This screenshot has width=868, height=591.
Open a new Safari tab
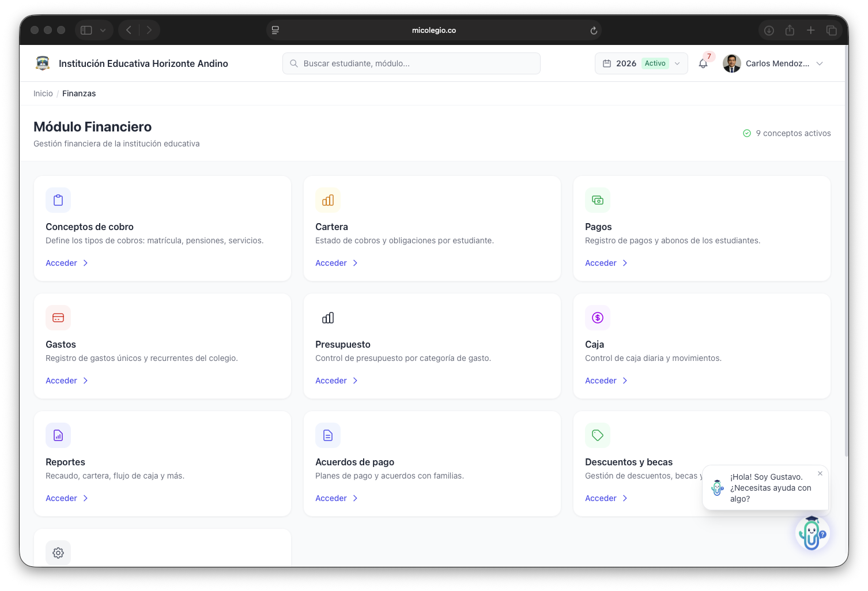(x=810, y=30)
